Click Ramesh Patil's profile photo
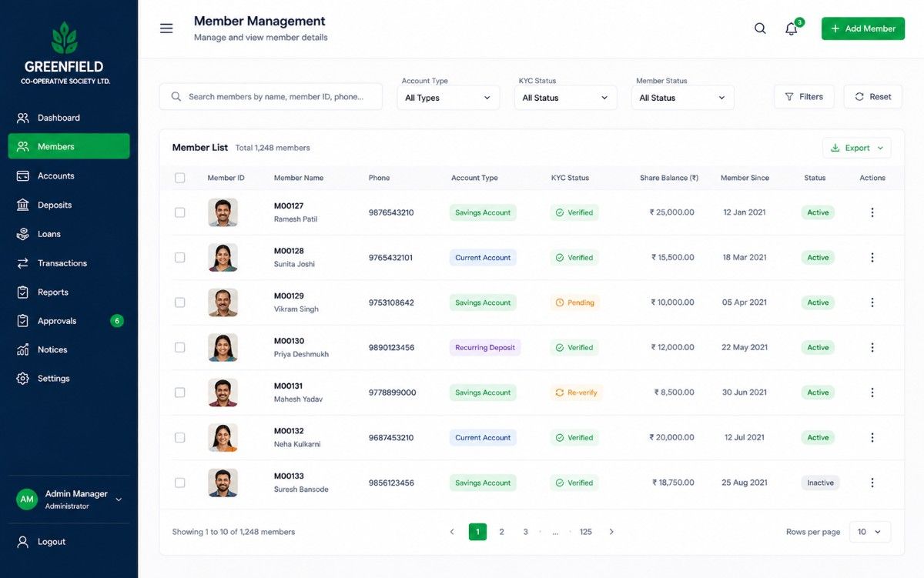Image resolution: width=924 pixels, height=578 pixels. coord(223,212)
